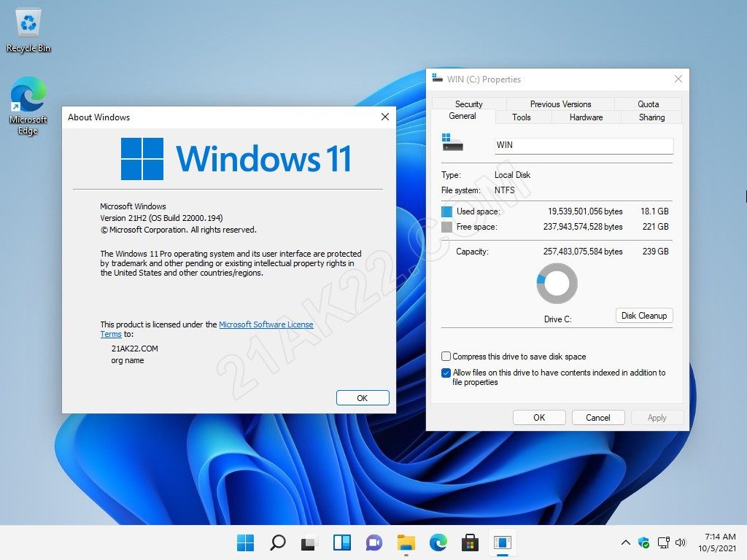
Task: Click the 239 GB capacity value
Action: (656, 252)
